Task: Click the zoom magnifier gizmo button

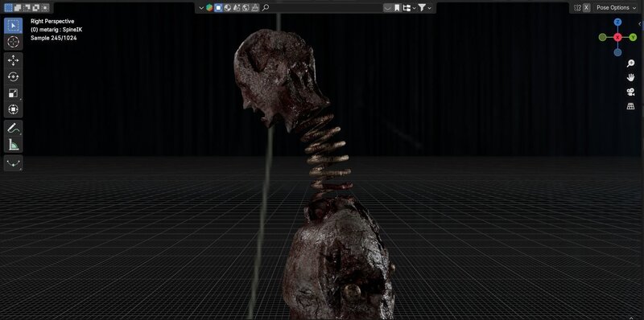Action: click(x=630, y=64)
